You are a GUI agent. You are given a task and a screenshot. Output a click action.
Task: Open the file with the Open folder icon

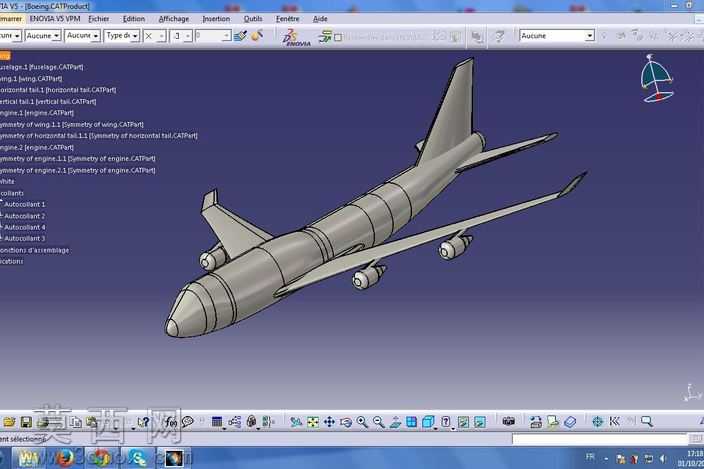pos(9,422)
